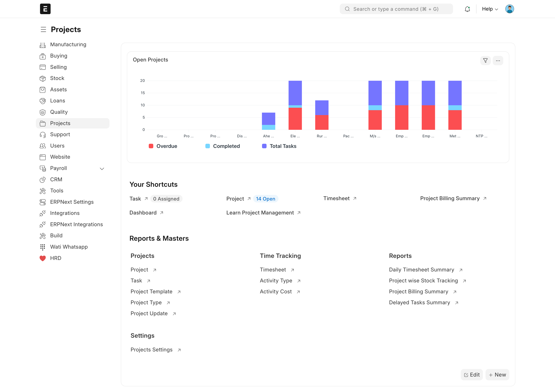Screen dimensions: 555x392
Task: Expand the Payroll sidebar section
Action: 102,169
